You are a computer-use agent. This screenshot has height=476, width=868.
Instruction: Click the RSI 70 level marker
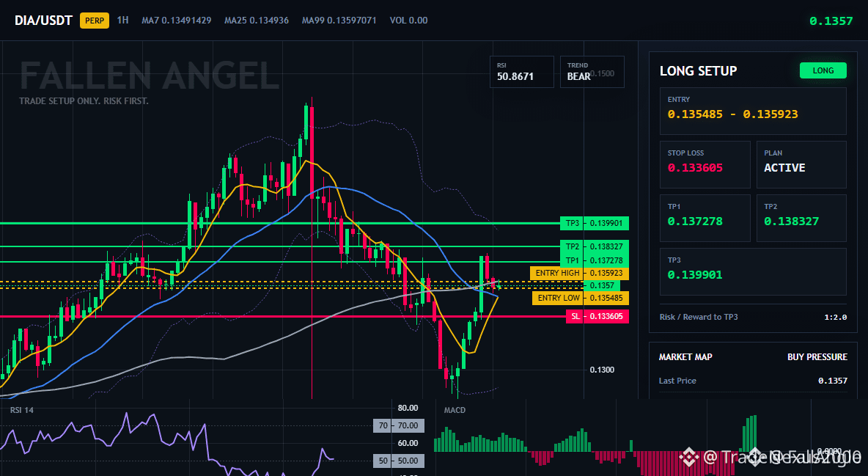point(399,425)
